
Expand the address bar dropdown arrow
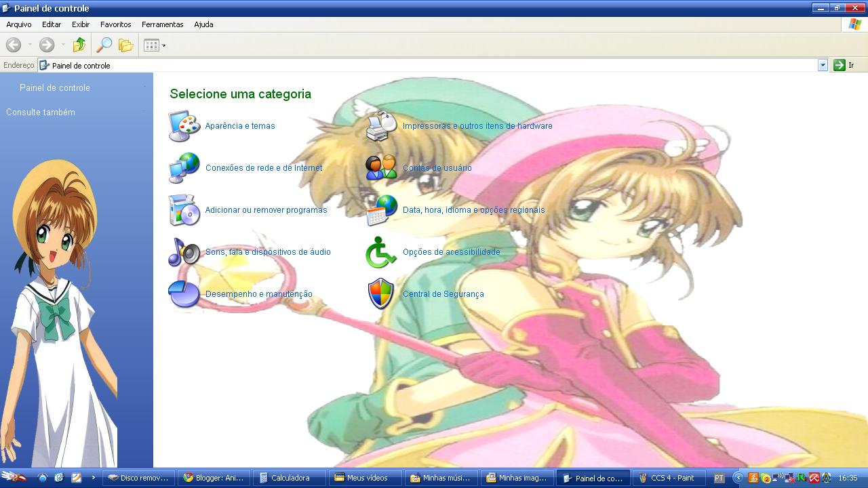point(823,65)
